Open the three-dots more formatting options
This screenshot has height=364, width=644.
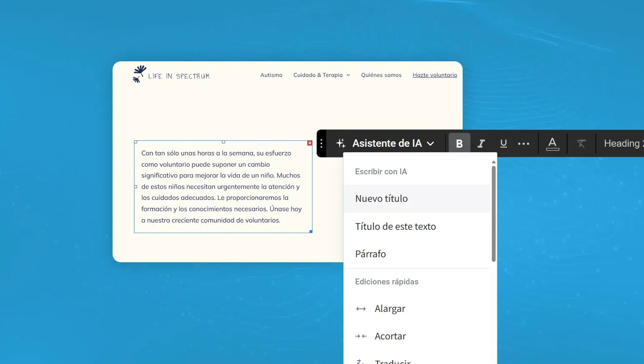click(x=524, y=143)
